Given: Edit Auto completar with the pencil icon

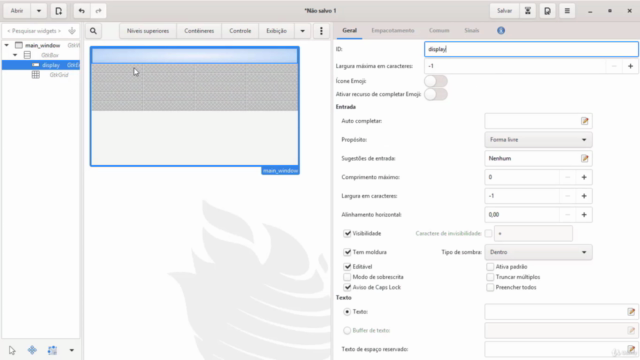Looking at the screenshot, I should [584, 121].
